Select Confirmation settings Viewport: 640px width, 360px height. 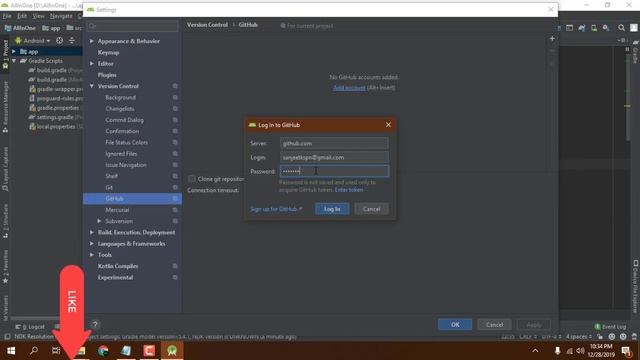(122, 131)
